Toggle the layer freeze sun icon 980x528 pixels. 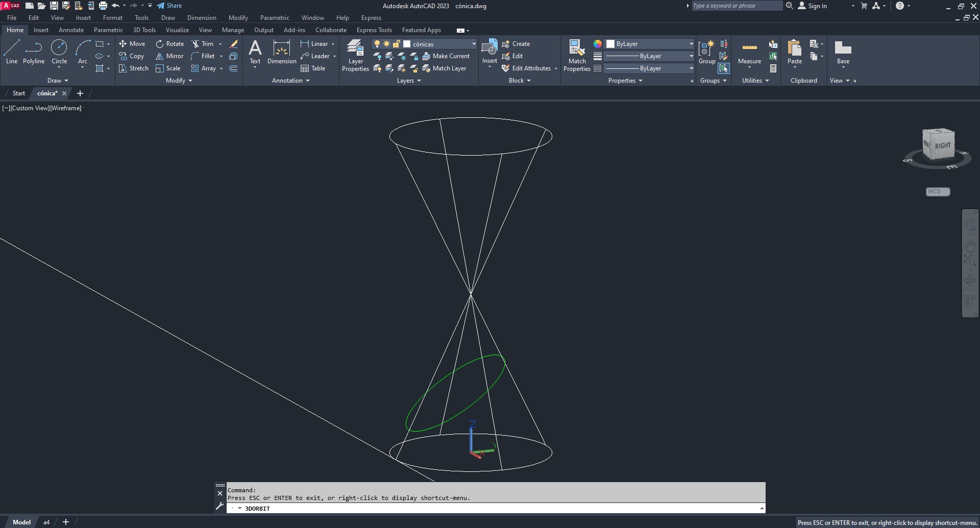(386, 44)
